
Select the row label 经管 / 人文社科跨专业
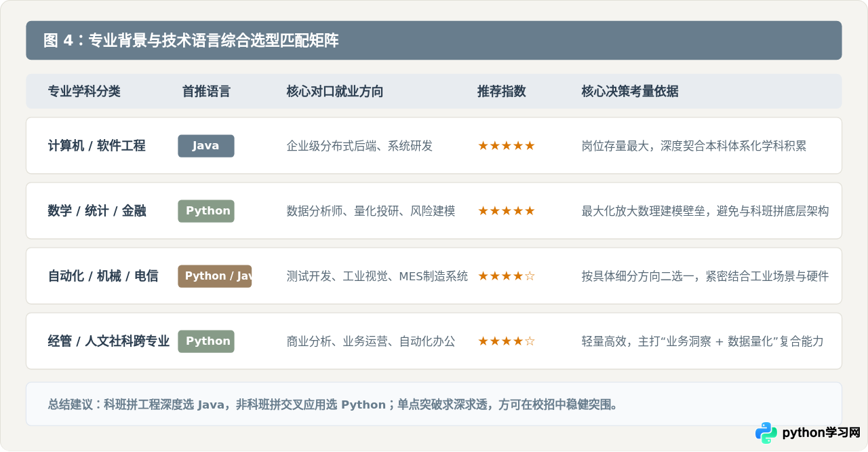point(108,341)
